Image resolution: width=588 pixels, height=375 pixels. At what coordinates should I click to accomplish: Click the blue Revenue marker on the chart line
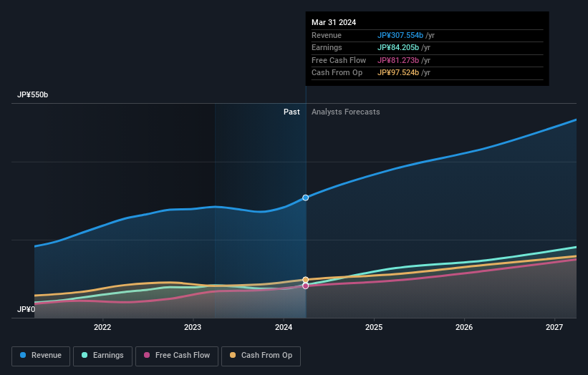coord(306,198)
